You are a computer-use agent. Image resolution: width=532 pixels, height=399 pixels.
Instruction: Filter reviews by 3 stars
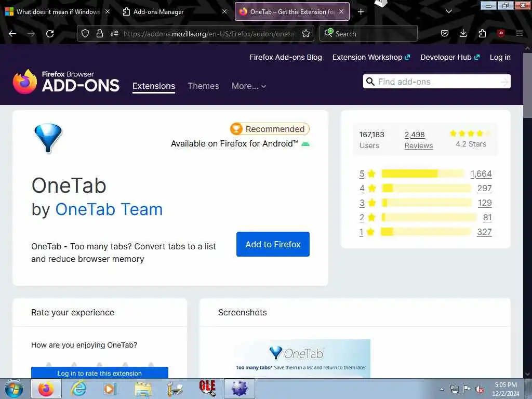362,203
